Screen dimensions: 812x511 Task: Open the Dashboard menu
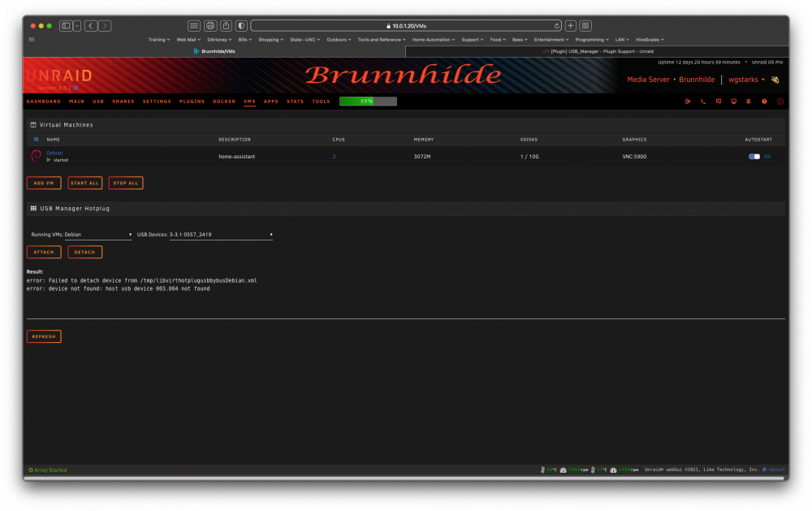44,102
